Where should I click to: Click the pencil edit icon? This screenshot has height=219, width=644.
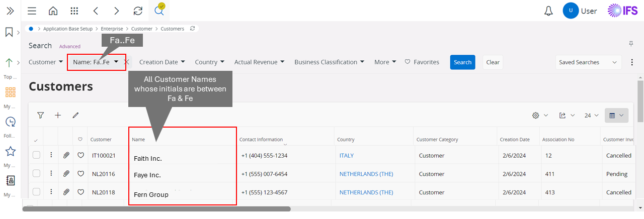(75, 115)
